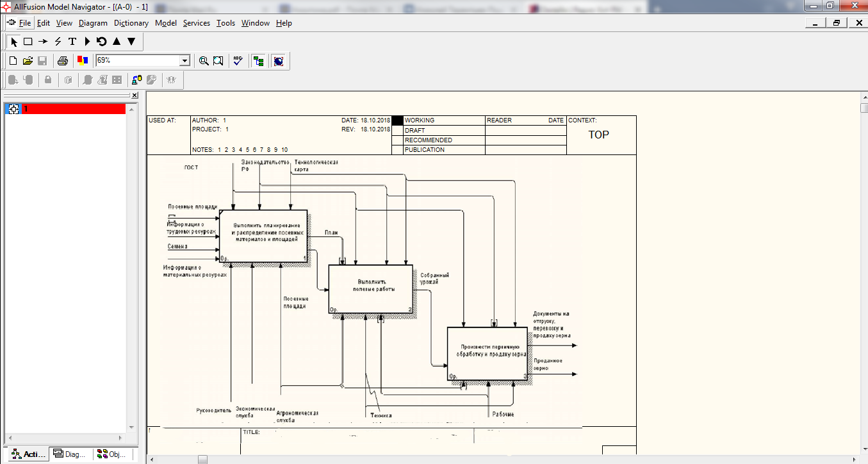Open the zoom percentage dropdown

185,60
